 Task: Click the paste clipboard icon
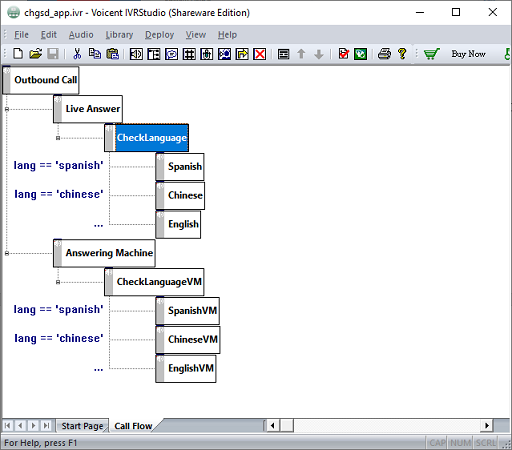[x=113, y=54]
